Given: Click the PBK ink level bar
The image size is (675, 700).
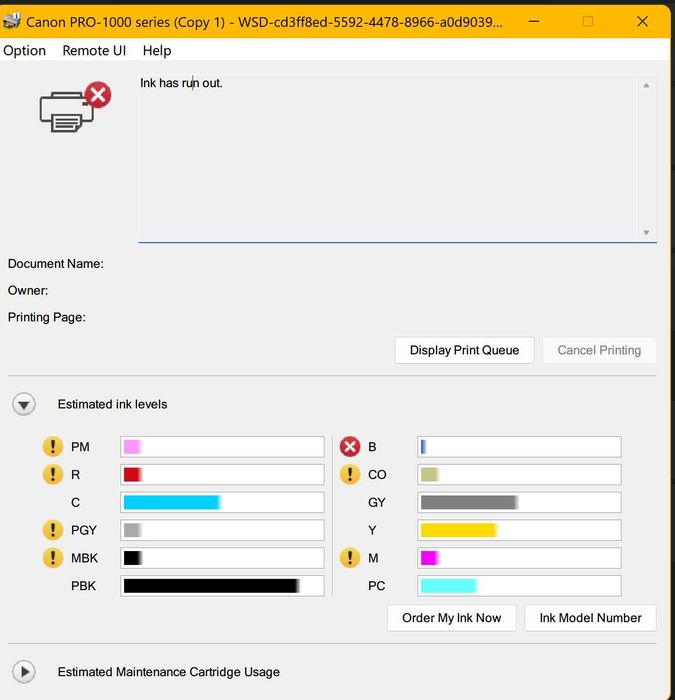Looking at the screenshot, I should point(222,586).
